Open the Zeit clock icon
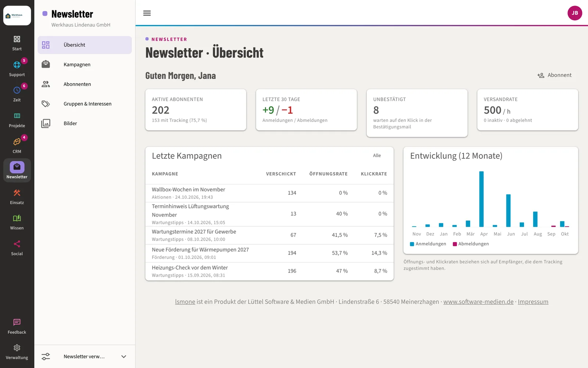Viewport: 588px width, 368px height. (17, 90)
